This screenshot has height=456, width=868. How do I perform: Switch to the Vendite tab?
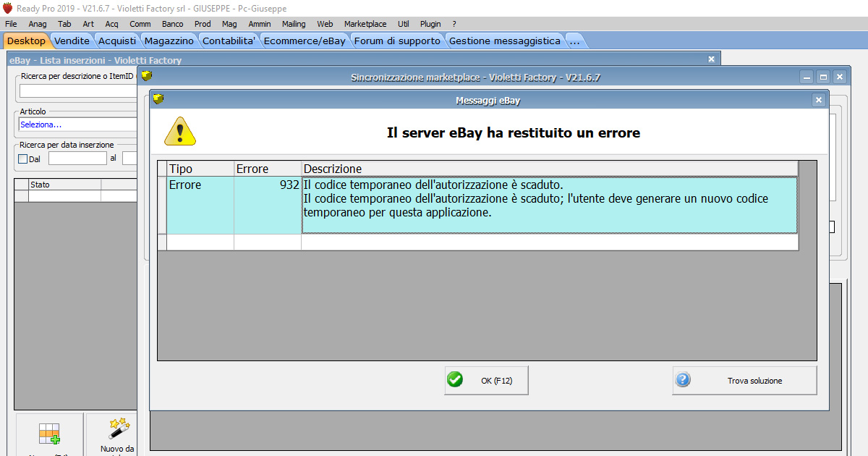click(x=72, y=41)
